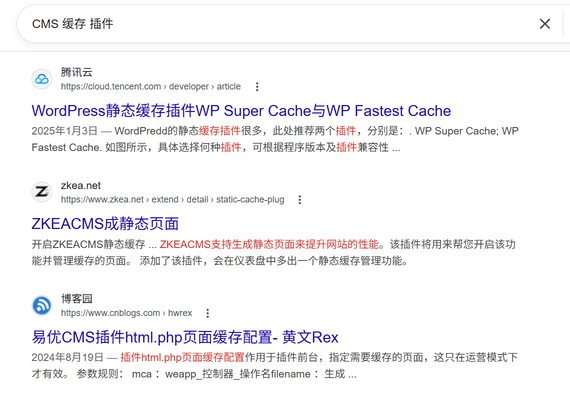Click the www.zkea.net breadcrumb URL
Screen dimensions: 570x400
[172, 200]
